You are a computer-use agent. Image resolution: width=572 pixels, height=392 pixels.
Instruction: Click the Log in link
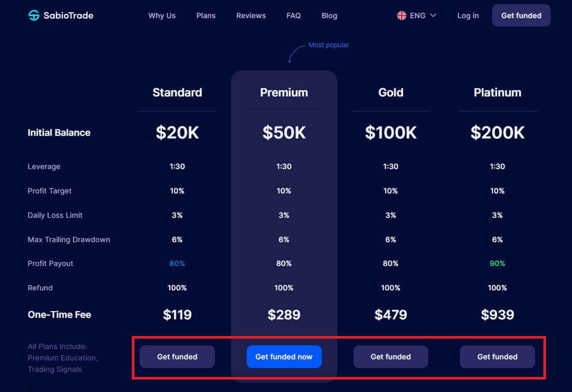tap(468, 16)
